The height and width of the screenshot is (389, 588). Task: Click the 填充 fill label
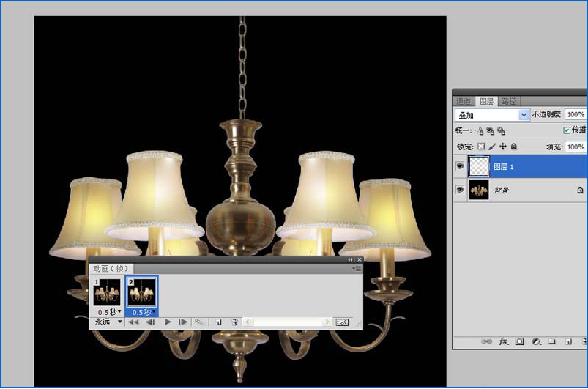click(554, 147)
